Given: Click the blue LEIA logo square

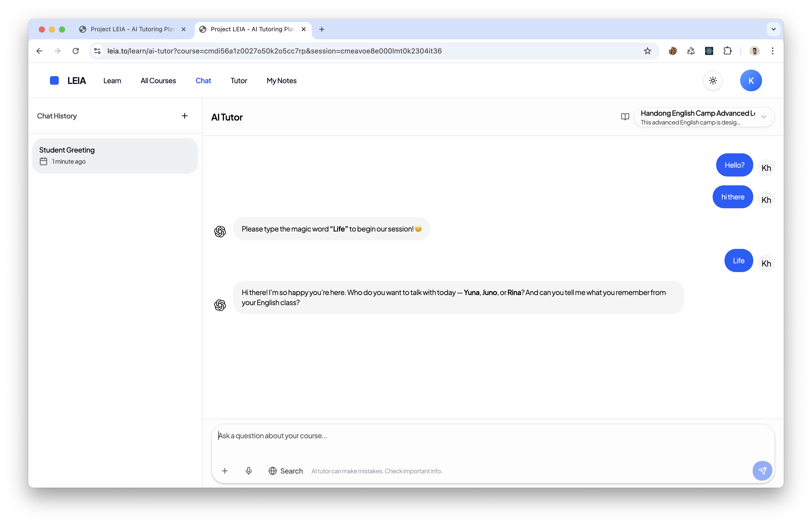Looking at the screenshot, I should (54, 80).
